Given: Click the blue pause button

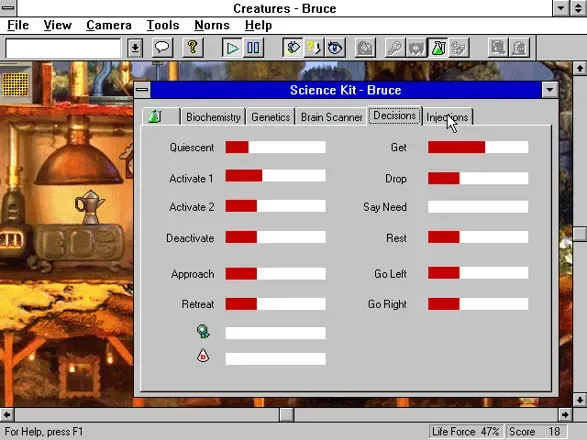Looking at the screenshot, I should pos(253,48).
